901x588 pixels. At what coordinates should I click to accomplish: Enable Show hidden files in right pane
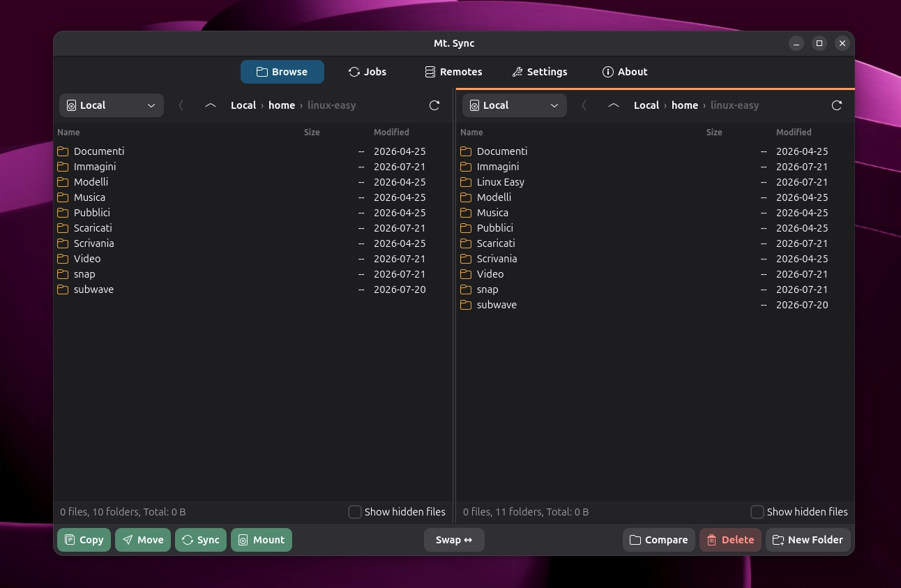point(757,512)
